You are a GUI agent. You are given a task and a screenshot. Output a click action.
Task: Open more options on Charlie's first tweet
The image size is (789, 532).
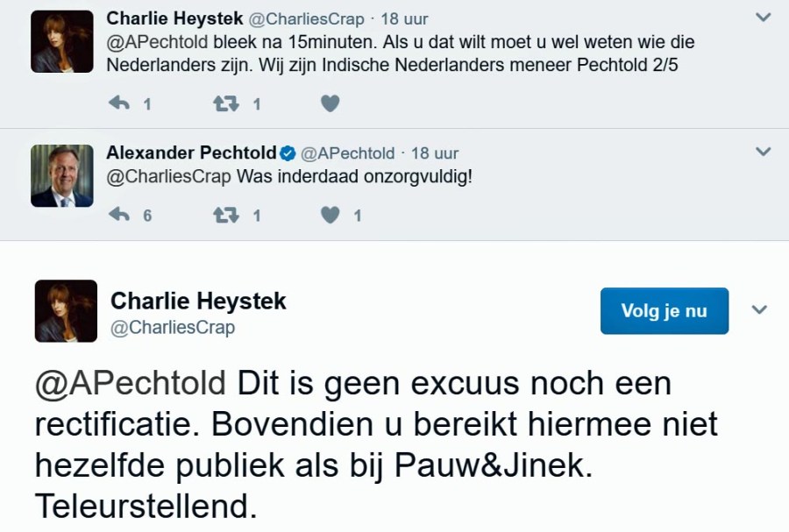763,18
